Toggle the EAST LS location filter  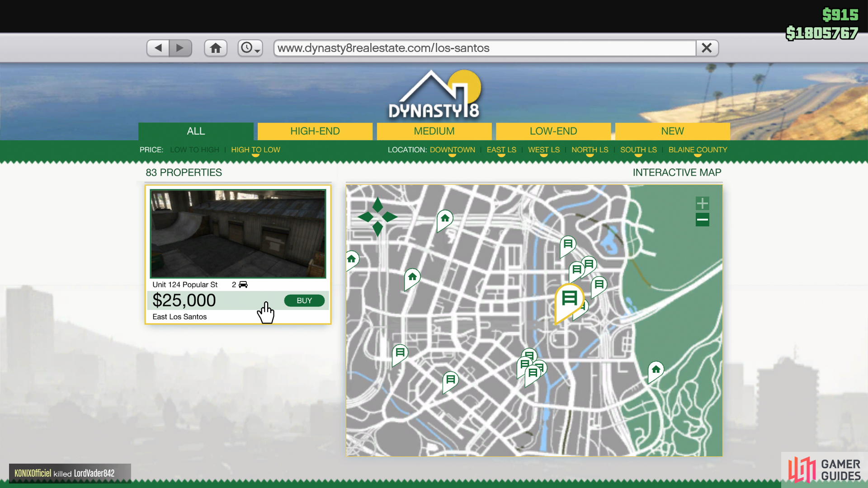[x=501, y=150]
